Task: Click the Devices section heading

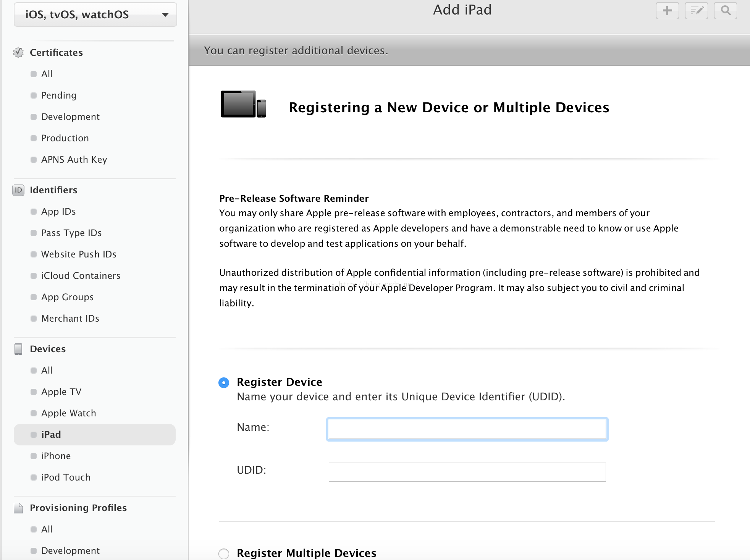Action: coord(48,349)
